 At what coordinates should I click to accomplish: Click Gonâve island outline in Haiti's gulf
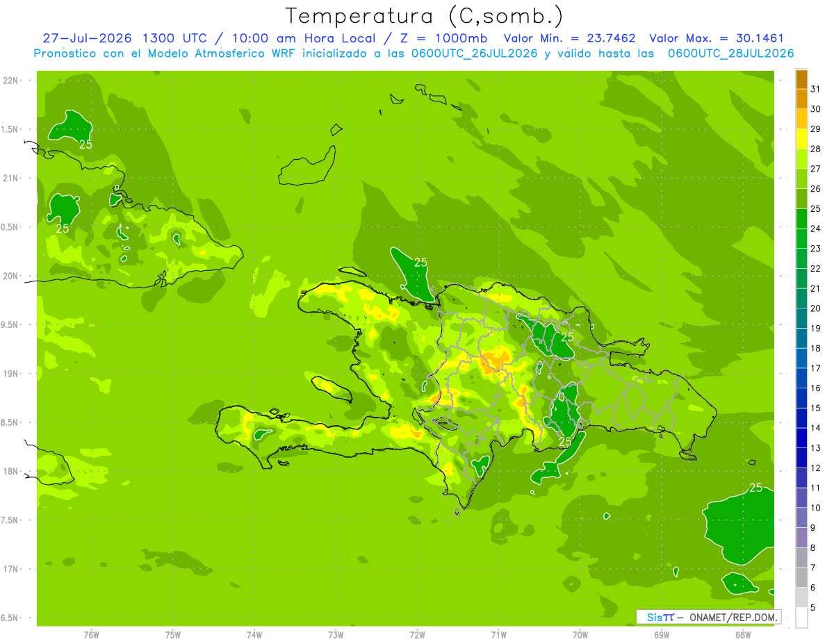pos(332,388)
